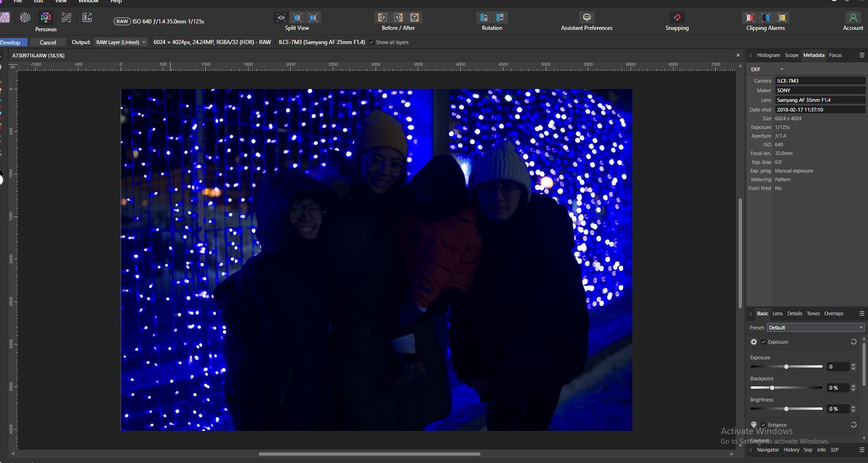Image resolution: width=868 pixels, height=463 pixels.
Task: Uncheck the Exposure checkbox
Action: pos(763,342)
